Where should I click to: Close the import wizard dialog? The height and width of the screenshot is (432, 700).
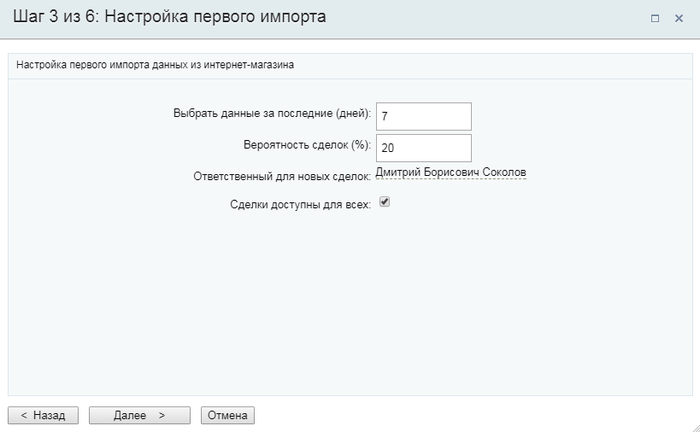coord(679,18)
